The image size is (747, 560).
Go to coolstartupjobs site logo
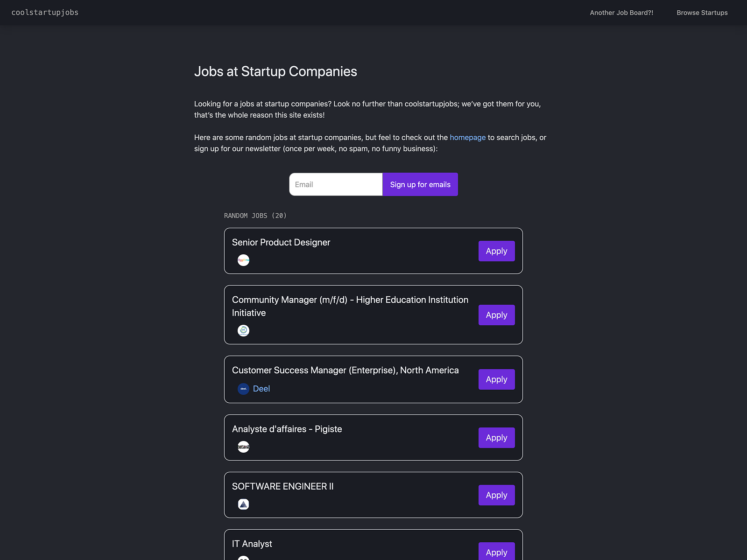coord(45,13)
